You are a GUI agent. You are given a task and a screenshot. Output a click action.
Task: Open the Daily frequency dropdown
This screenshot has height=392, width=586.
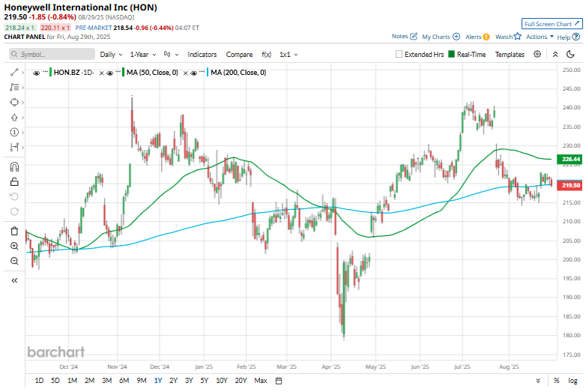point(111,54)
